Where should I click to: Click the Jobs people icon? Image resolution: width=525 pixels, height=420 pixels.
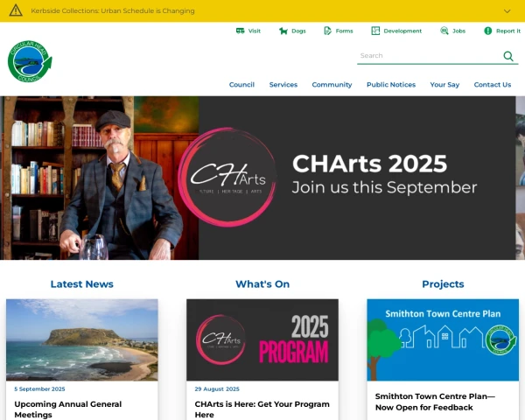pyautogui.click(x=444, y=31)
